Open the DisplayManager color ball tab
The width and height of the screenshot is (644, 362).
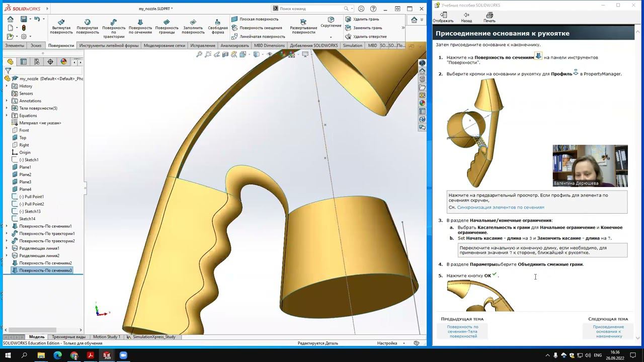pyautogui.click(x=63, y=62)
